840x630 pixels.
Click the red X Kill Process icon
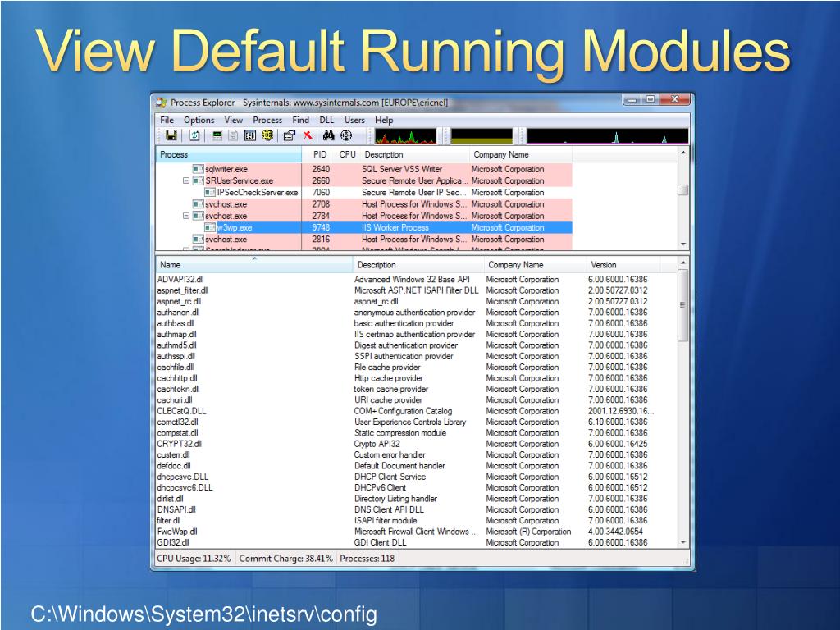[x=308, y=135]
